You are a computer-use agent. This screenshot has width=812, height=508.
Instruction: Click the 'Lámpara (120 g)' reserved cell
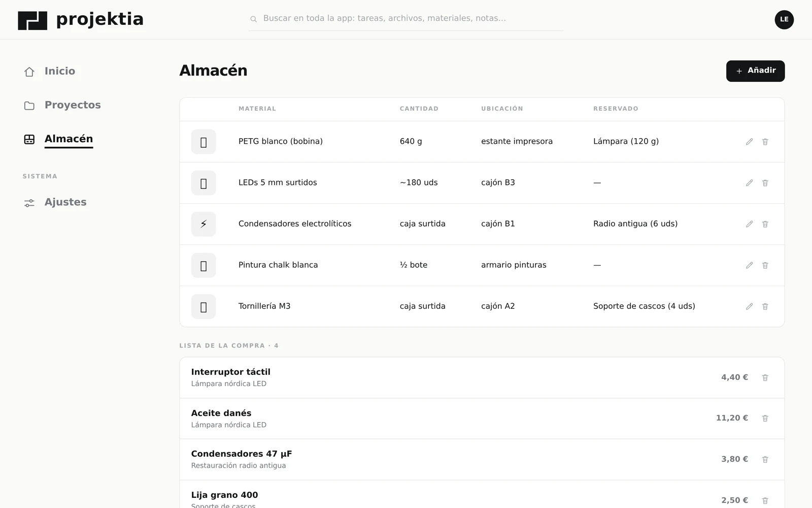click(x=626, y=141)
